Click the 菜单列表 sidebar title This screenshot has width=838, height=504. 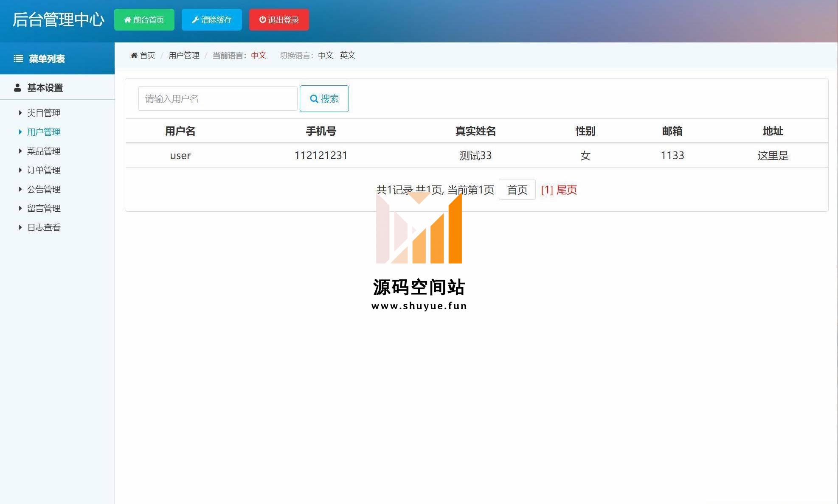click(47, 59)
